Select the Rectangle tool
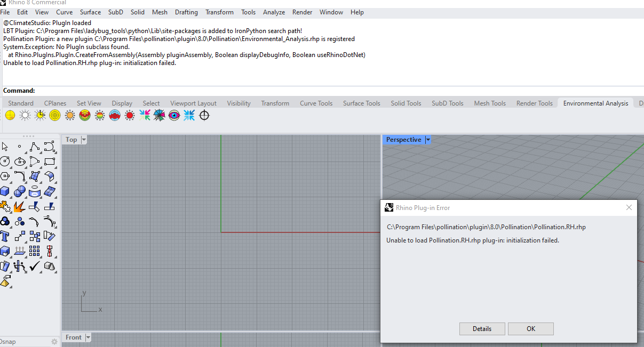The height and width of the screenshot is (347, 644). coord(50,161)
